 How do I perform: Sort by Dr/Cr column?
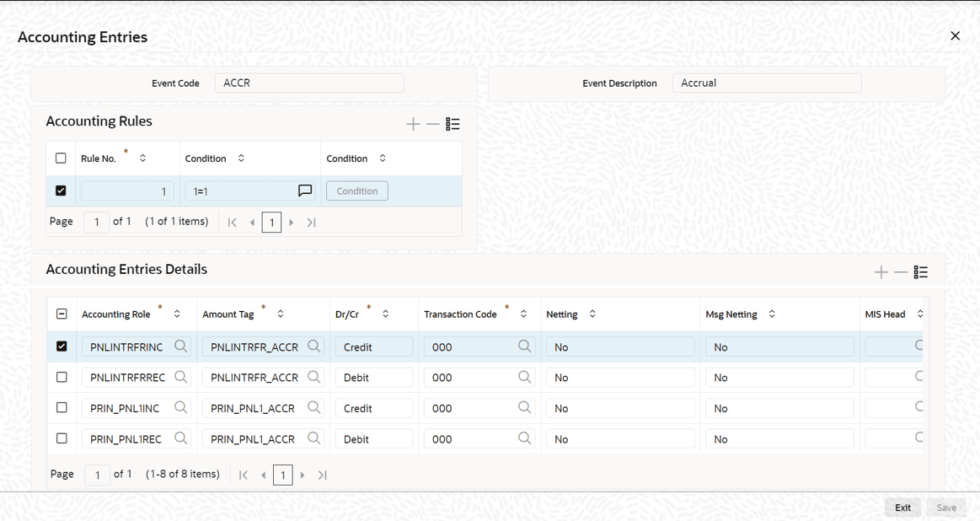click(x=386, y=314)
